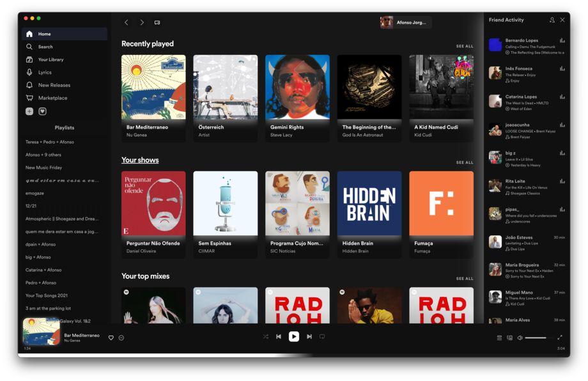
Task: Click the add friends icon in Friend Activity
Action: 552,20
